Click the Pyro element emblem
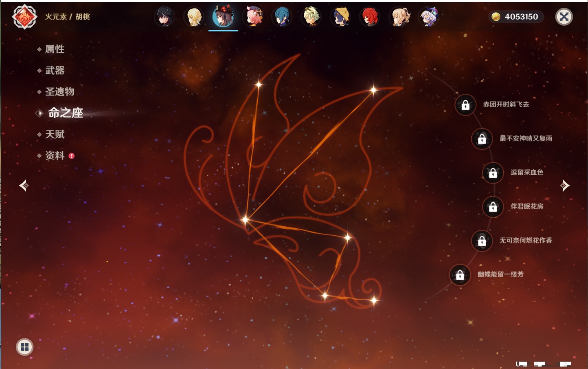Image resolution: width=588 pixels, height=369 pixels. click(24, 17)
